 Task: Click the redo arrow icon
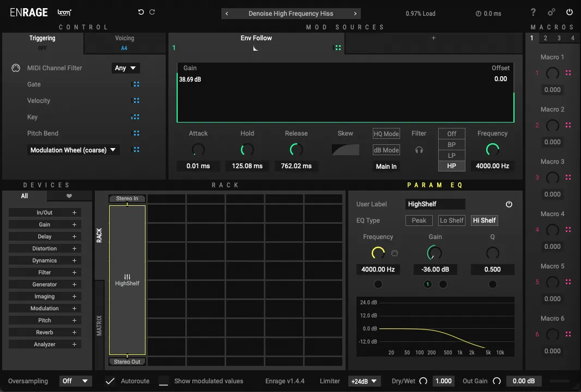click(152, 12)
